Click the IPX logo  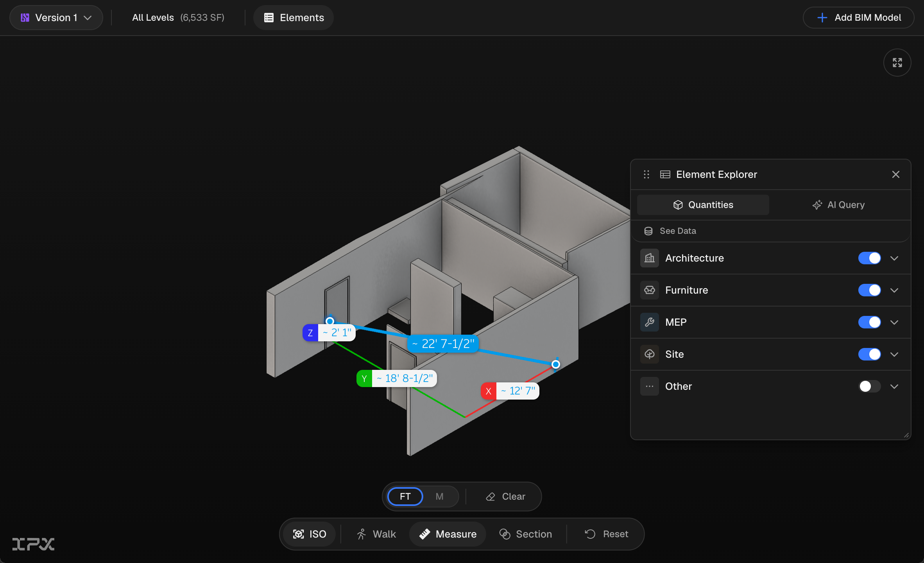33,544
